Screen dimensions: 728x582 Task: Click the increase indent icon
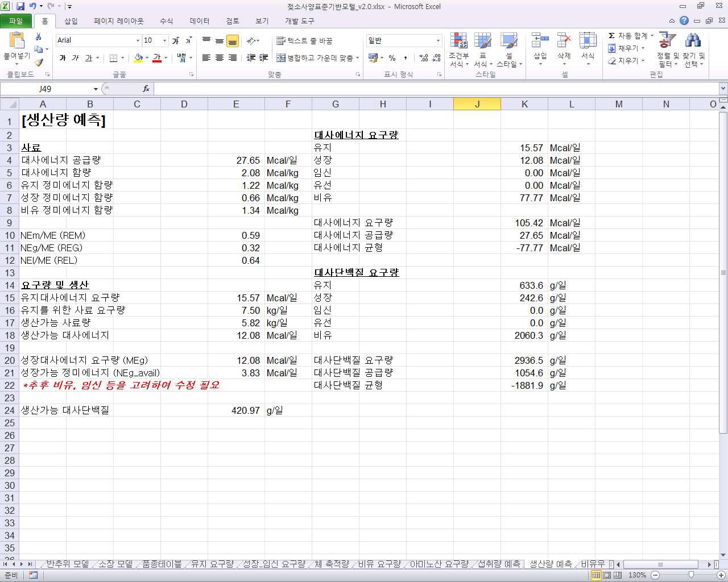264,58
